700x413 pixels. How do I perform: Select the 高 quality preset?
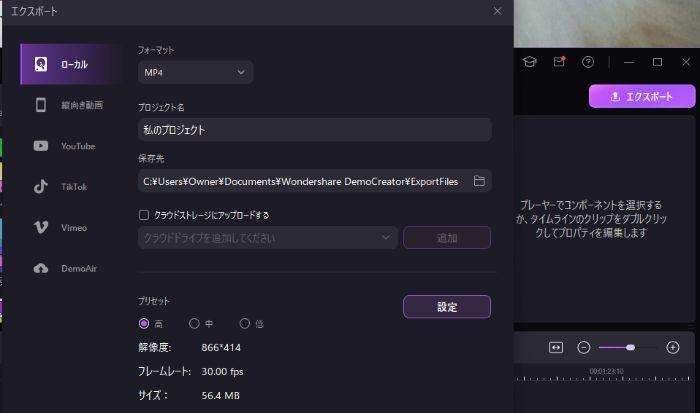[144, 324]
